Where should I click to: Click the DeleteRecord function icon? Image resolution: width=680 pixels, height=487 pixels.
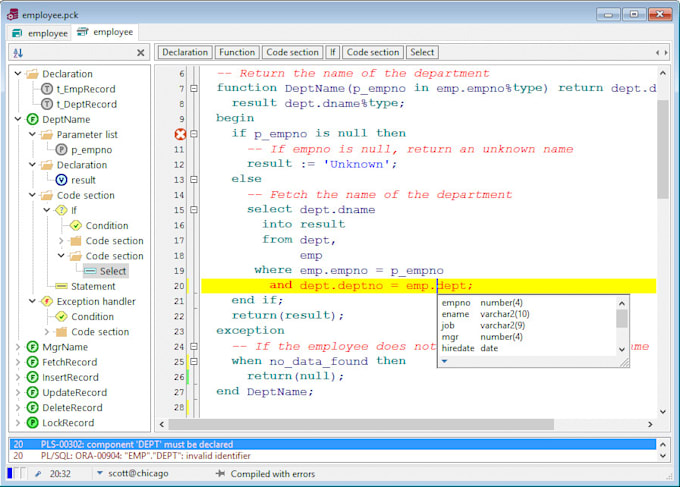click(x=33, y=408)
